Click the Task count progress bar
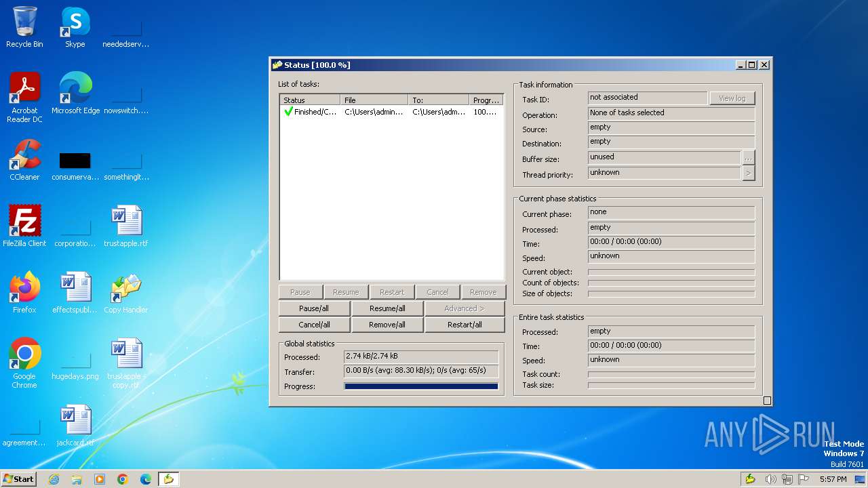The width and height of the screenshot is (868, 488). pyautogui.click(x=671, y=374)
